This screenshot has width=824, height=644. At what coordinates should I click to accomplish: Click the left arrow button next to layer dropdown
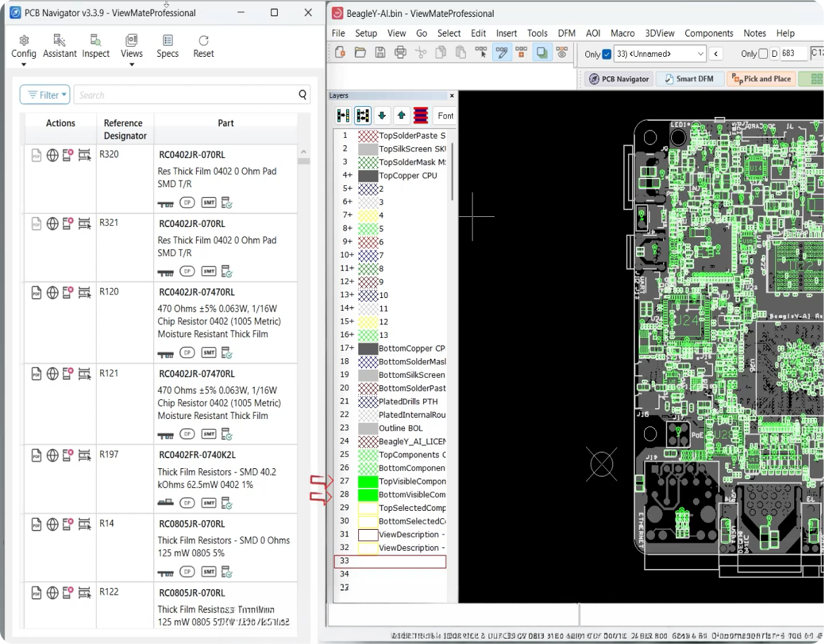point(716,54)
